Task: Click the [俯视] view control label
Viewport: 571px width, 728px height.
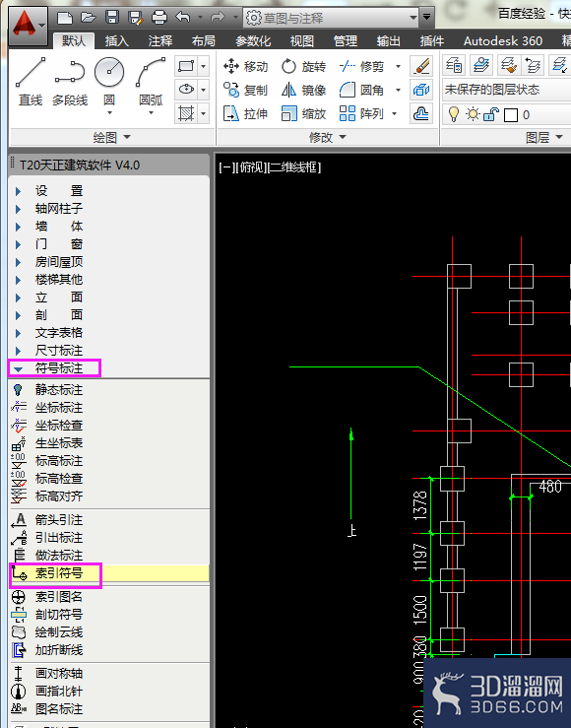Action: (252, 167)
